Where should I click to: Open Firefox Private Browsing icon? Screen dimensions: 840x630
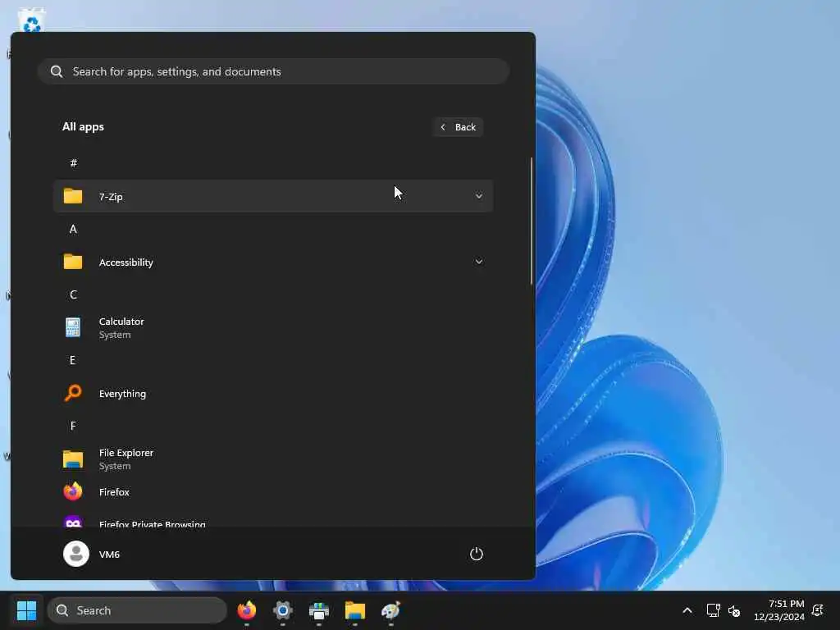coord(73,521)
